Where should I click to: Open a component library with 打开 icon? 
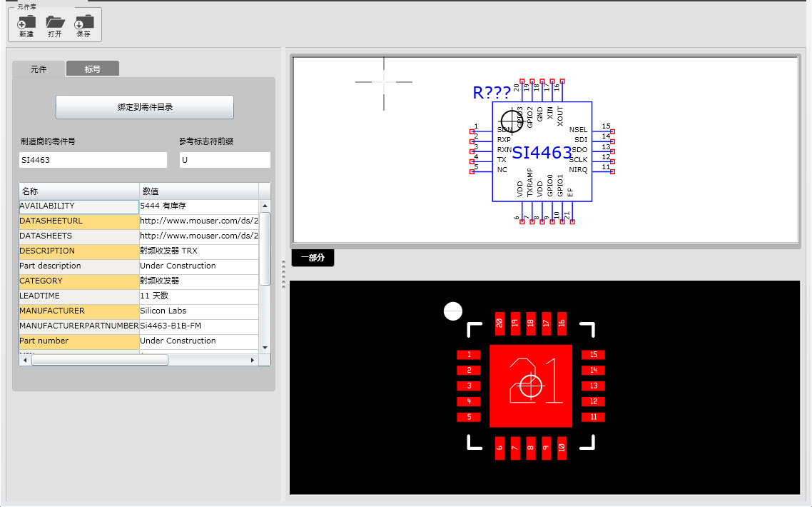[55, 26]
